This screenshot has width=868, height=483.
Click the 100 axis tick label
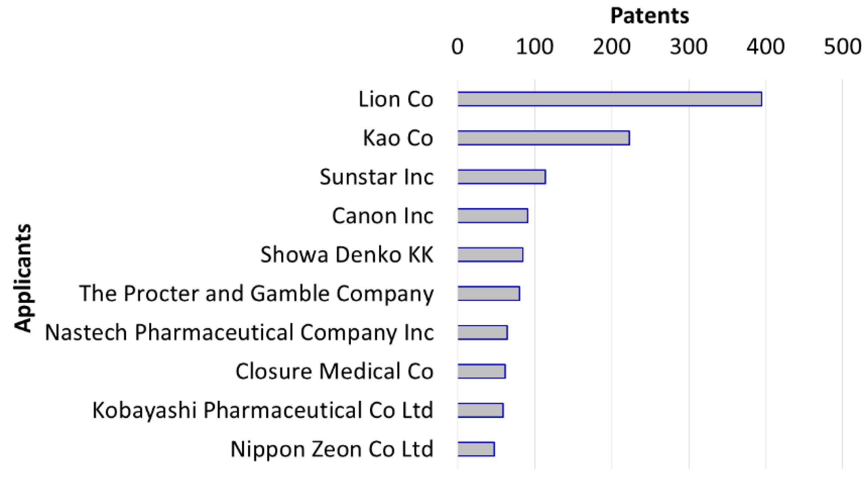(x=535, y=47)
